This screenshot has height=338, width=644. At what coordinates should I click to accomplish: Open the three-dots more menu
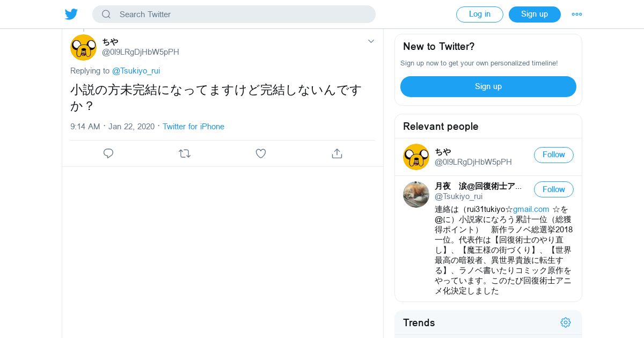577,14
